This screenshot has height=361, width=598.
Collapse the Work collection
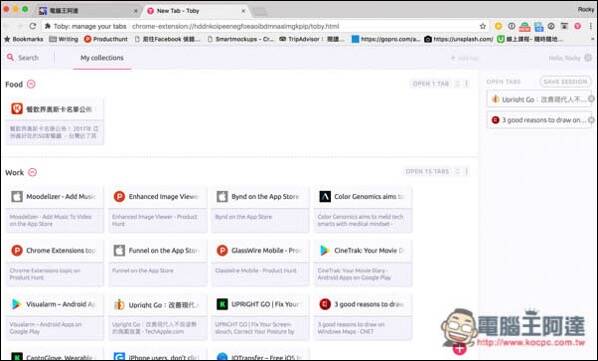click(x=33, y=172)
